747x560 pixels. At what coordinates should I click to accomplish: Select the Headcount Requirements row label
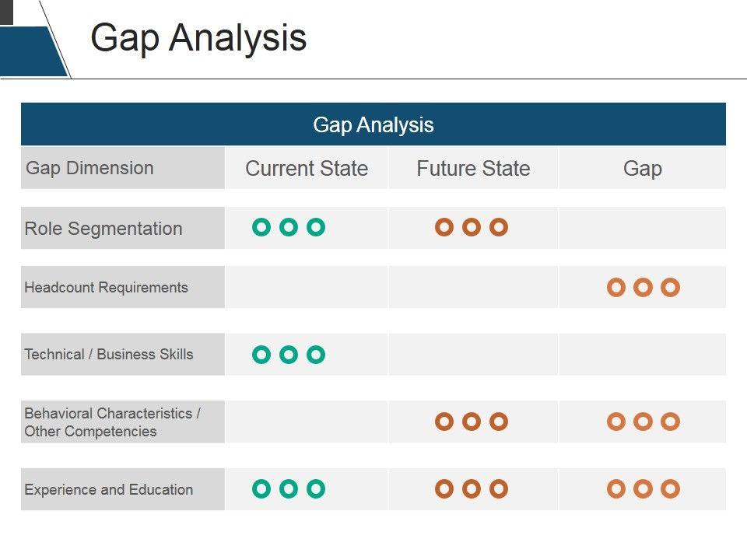pos(107,288)
